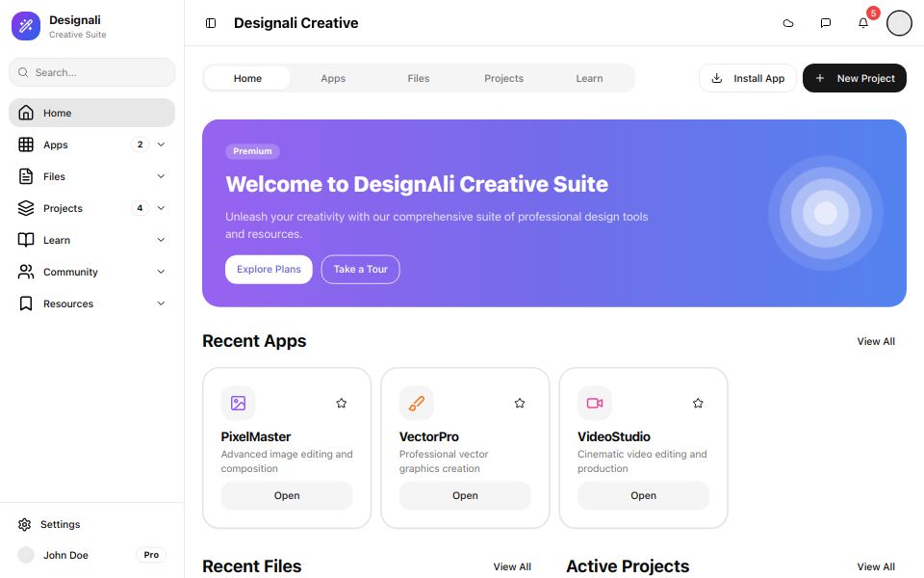Select the PixelMaster app icon

(238, 403)
